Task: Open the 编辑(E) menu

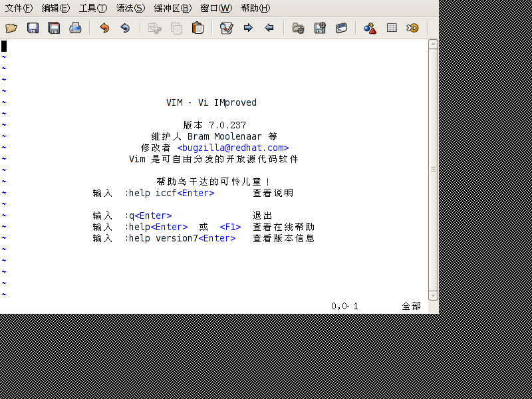Action: tap(56, 8)
